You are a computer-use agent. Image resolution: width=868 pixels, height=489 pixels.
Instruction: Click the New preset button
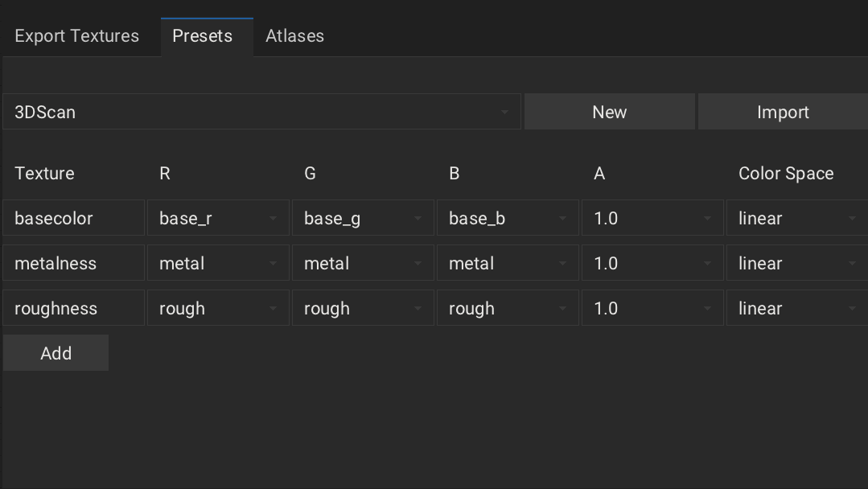point(609,112)
